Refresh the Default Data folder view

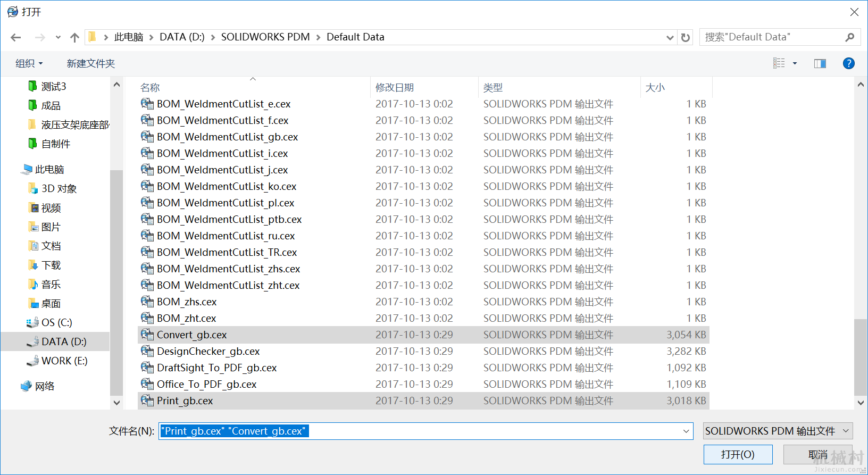686,37
